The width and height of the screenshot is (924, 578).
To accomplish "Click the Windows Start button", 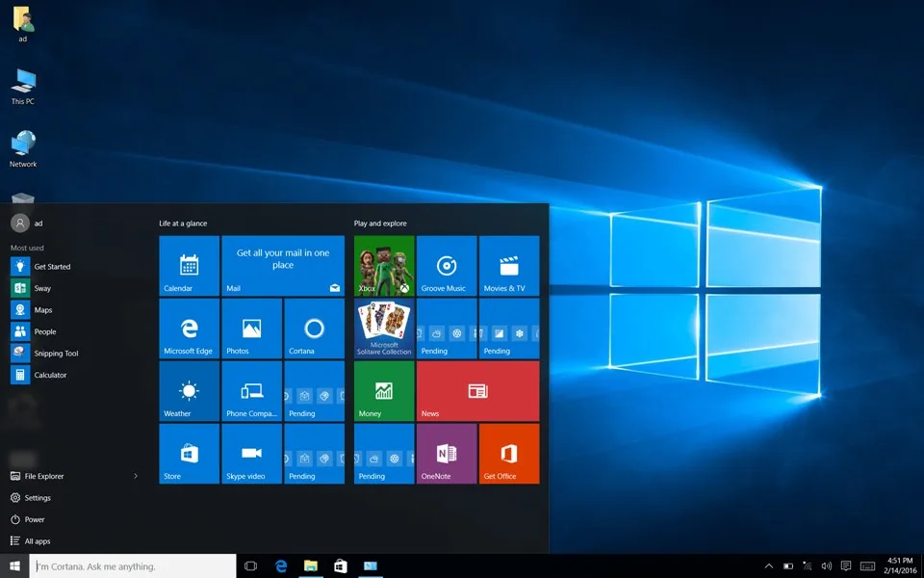I will (x=14, y=566).
